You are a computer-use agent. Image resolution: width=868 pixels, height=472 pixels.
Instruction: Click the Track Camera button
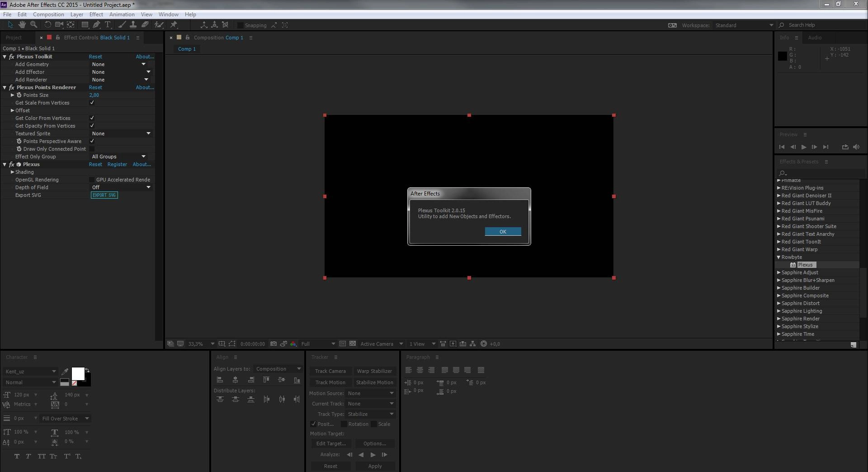(330, 371)
